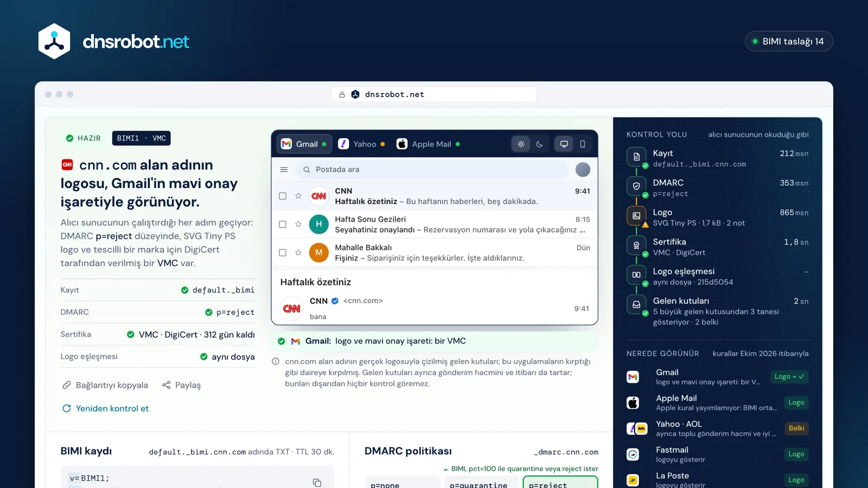Switch to the Gmail preview tab
Image resolution: width=868 pixels, height=488 pixels.
[304, 144]
